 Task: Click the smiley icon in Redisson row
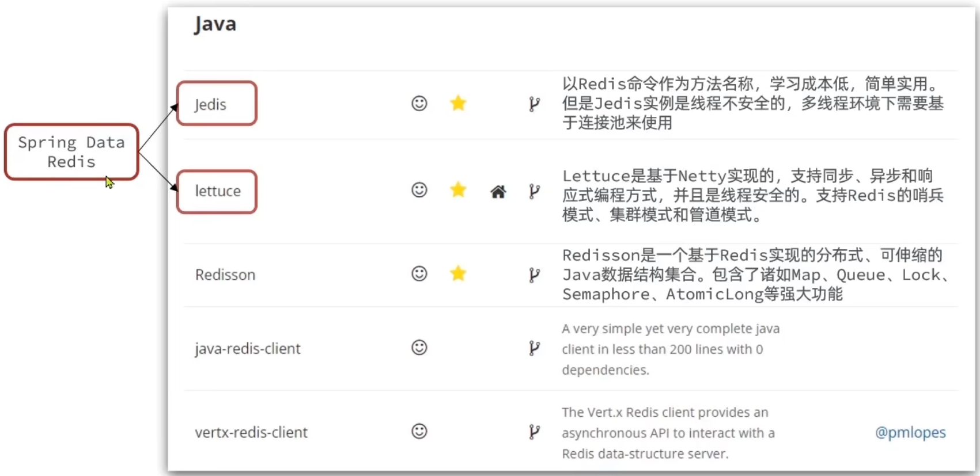(419, 273)
